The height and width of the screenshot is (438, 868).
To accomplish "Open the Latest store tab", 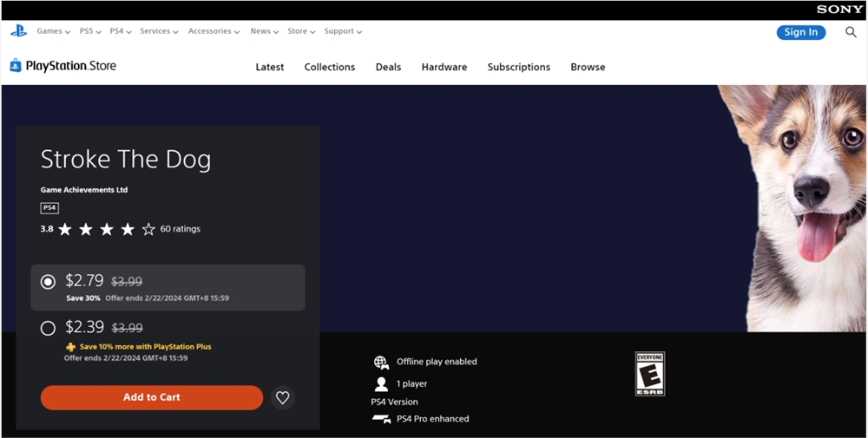I will [x=270, y=67].
